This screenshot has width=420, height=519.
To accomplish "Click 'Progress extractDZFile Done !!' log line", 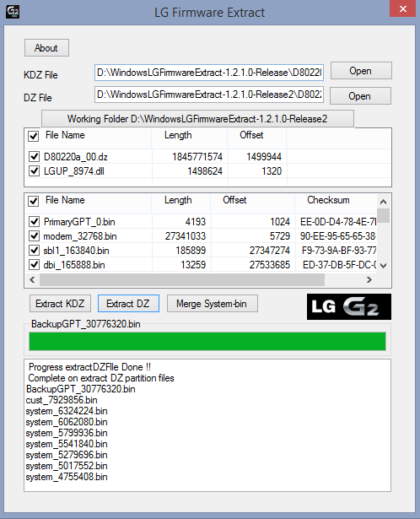I will [x=89, y=367].
